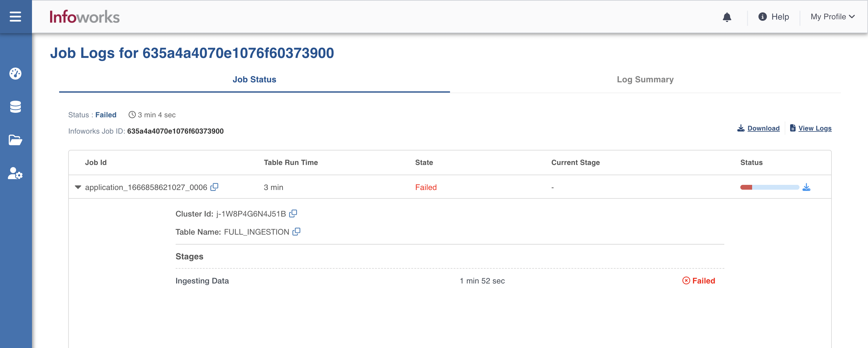Screen dimensions: 868x348
Task: Collapse the application_1666858621027_0006 row
Action: 78,187
